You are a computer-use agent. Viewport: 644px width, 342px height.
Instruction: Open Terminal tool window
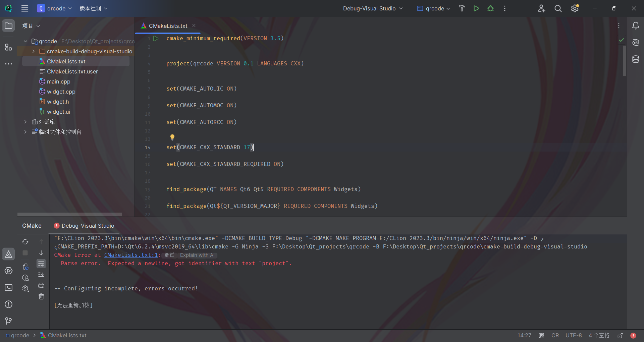[x=8, y=288]
